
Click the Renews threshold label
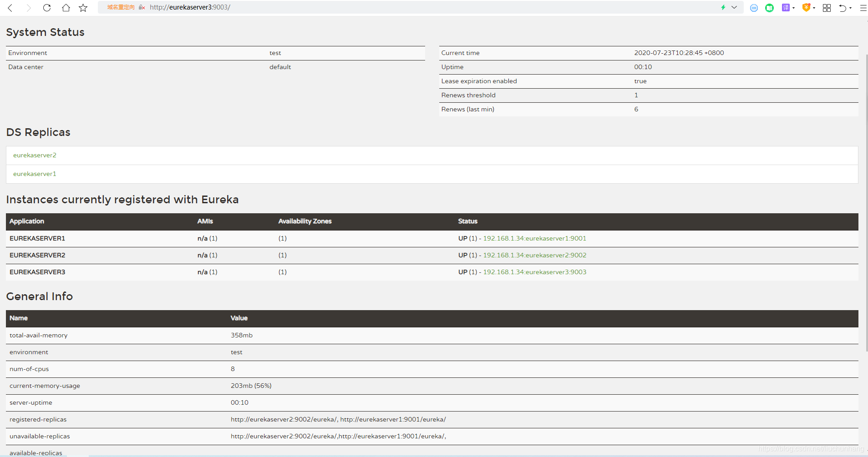(468, 95)
